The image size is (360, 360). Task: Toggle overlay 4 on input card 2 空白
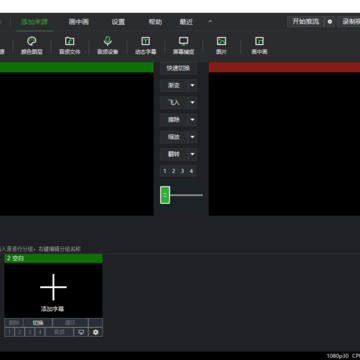click(x=40, y=332)
